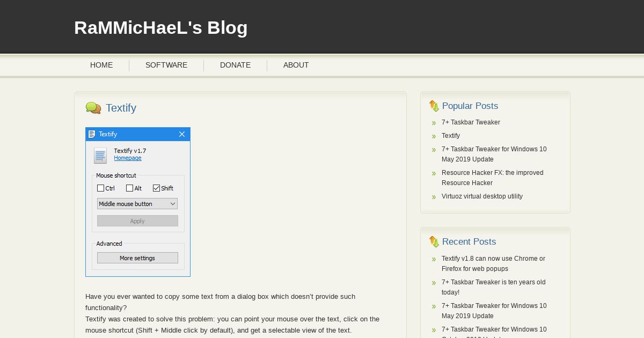Open popular post 7+ Taskbar Tweaker

tap(471, 122)
